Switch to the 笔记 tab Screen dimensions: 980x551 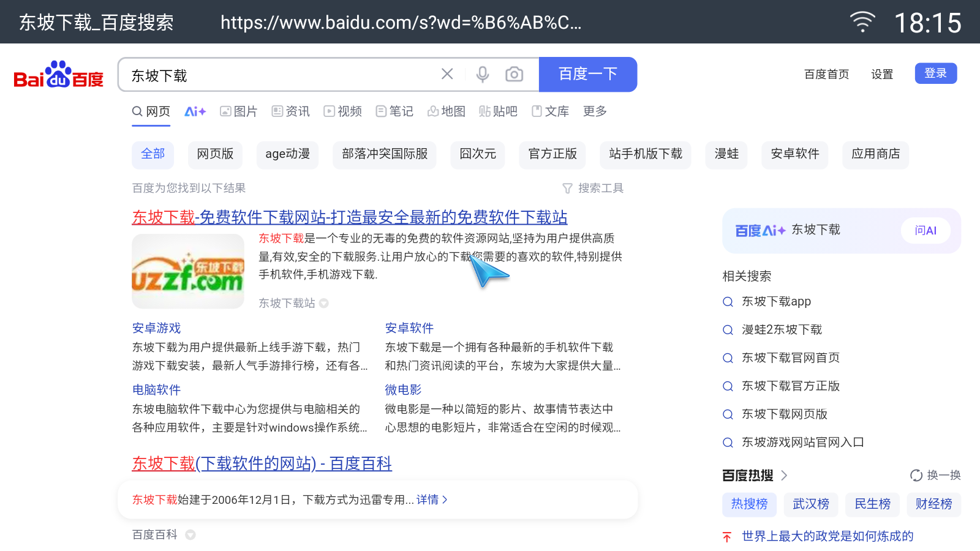(394, 111)
